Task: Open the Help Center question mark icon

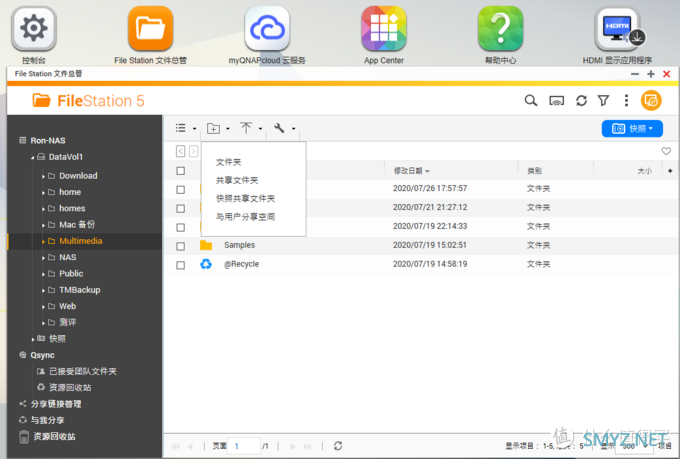Action: pos(500,29)
